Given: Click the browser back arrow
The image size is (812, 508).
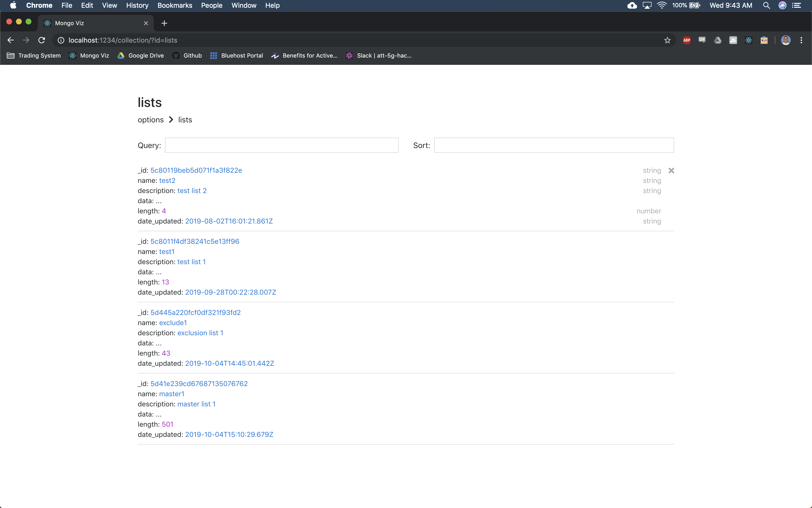Looking at the screenshot, I should (x=10, y=40).
